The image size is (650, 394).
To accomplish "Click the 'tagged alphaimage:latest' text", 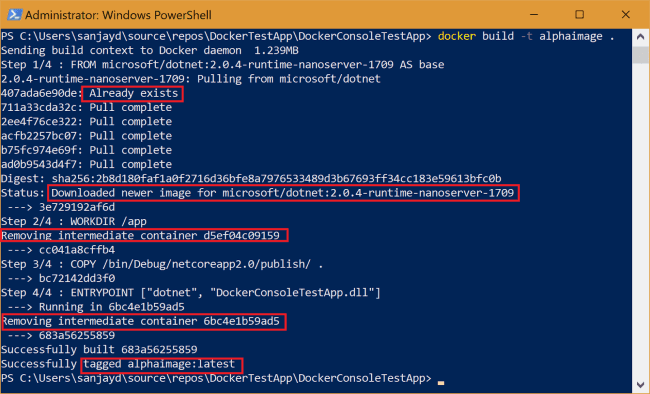I will point(162,365).
